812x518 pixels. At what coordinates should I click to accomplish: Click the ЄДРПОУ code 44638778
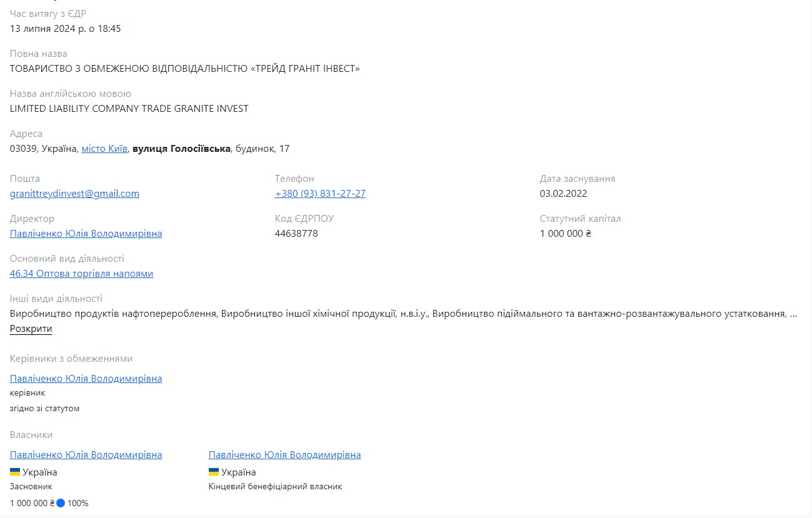(x=296, y=234)
